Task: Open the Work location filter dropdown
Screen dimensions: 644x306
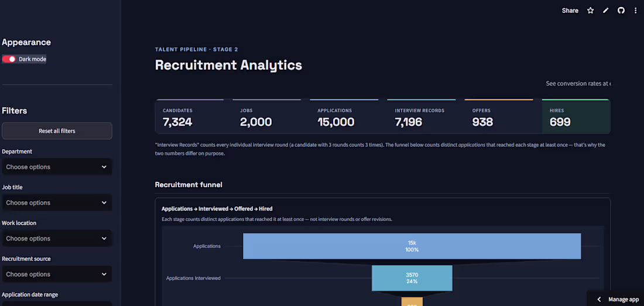Action: point(57,238)
